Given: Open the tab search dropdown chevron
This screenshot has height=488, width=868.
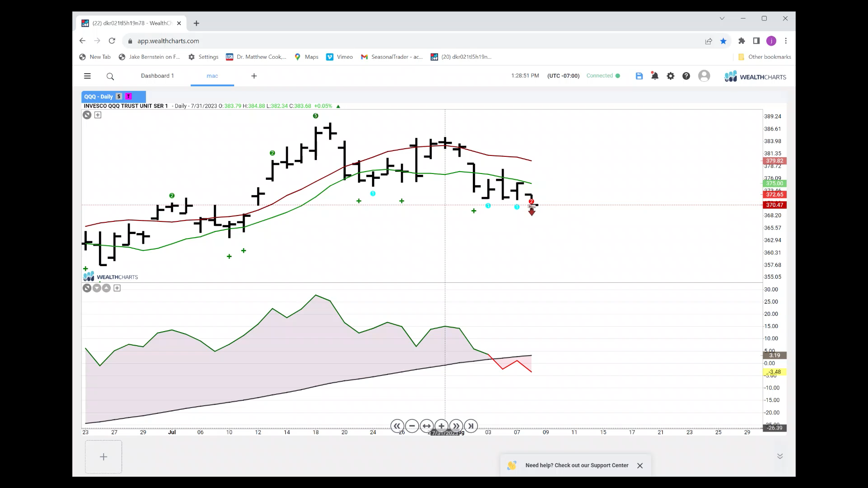Looking at the screenshot, I should [x=722, y=19].
